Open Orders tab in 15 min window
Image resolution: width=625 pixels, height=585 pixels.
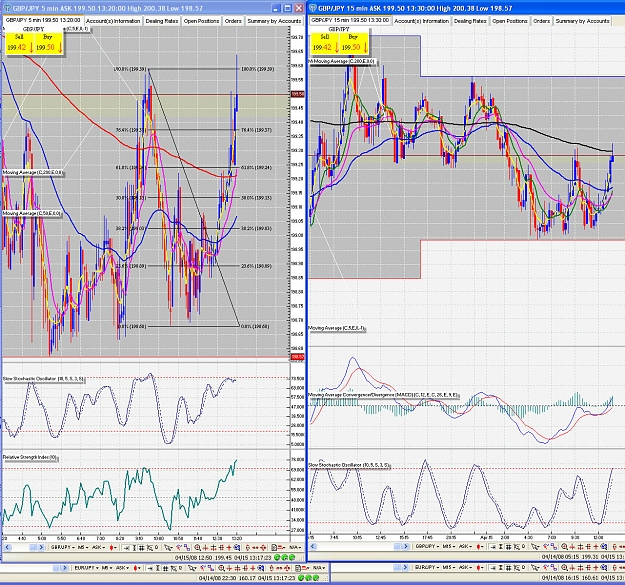click(x=541, y=21)
